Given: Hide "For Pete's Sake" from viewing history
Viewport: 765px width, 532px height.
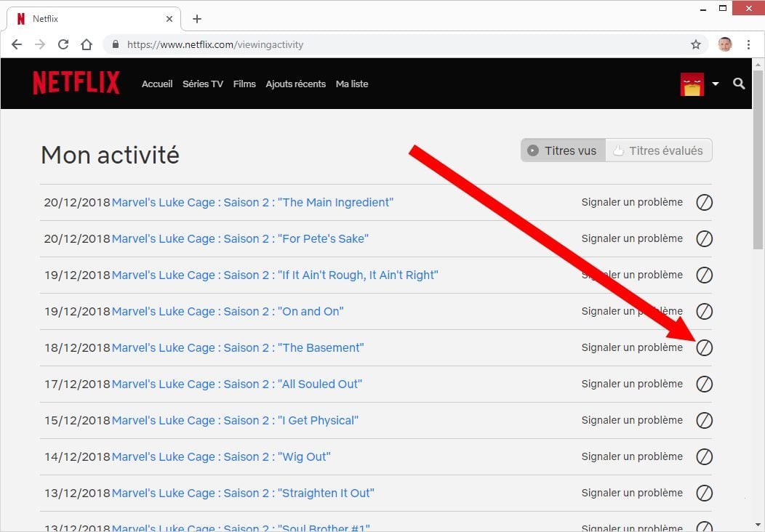Looking at the screenshot, I should 704,238.
